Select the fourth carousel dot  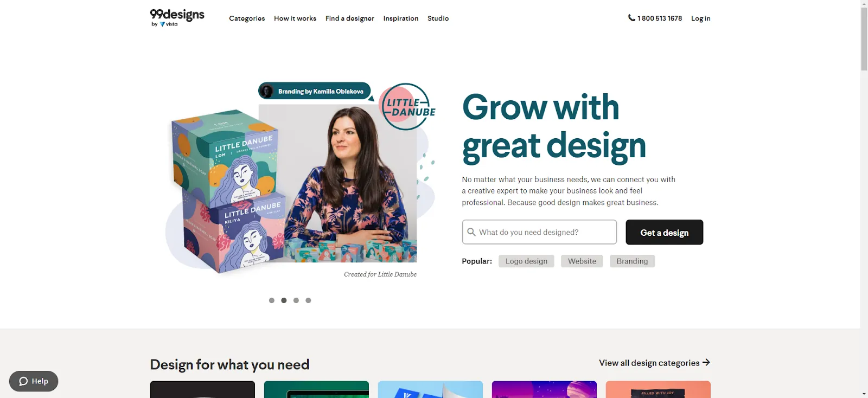pyautogui.click(x=308, y=300)
